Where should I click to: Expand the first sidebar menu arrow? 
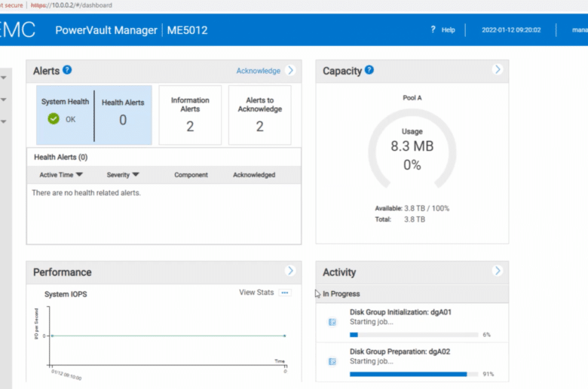(x=3, y=78)
